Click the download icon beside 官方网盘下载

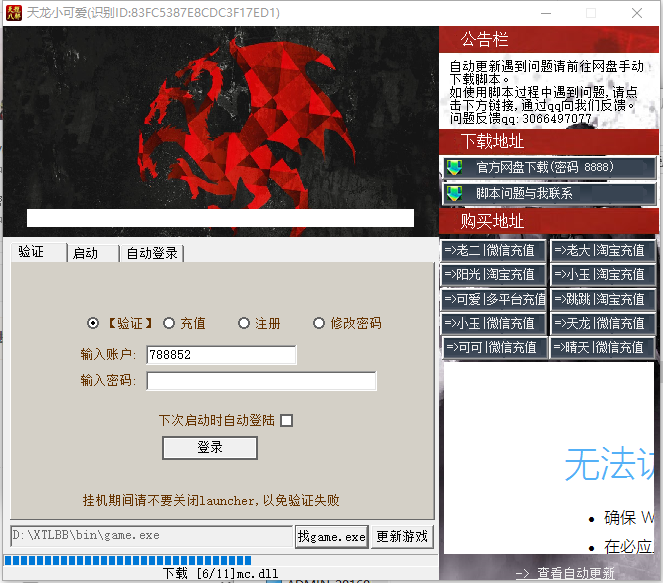(455, 167)
